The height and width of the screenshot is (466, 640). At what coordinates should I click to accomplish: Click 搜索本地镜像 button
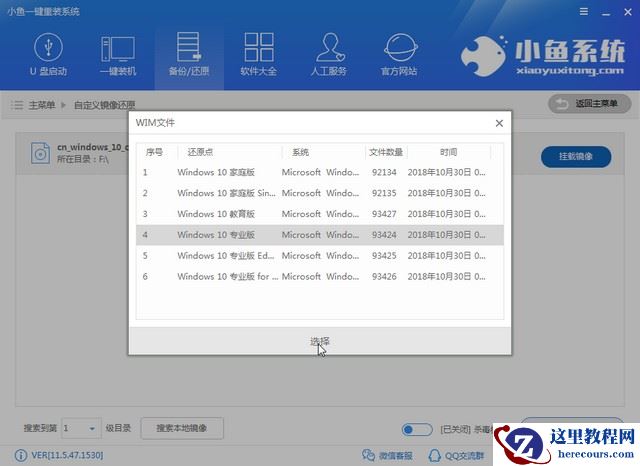click(x=182, y=428)
